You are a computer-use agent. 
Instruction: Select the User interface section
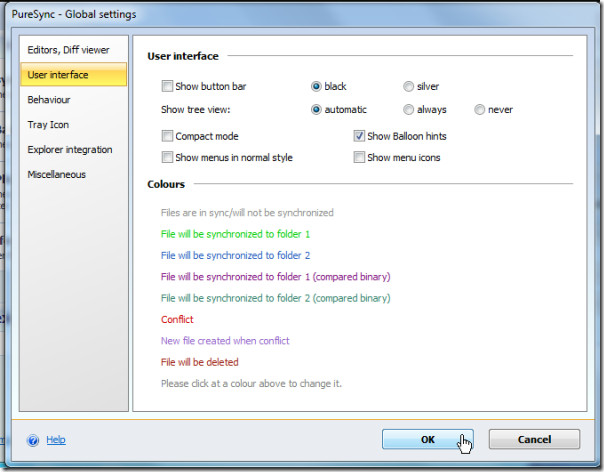click(73, 74)
